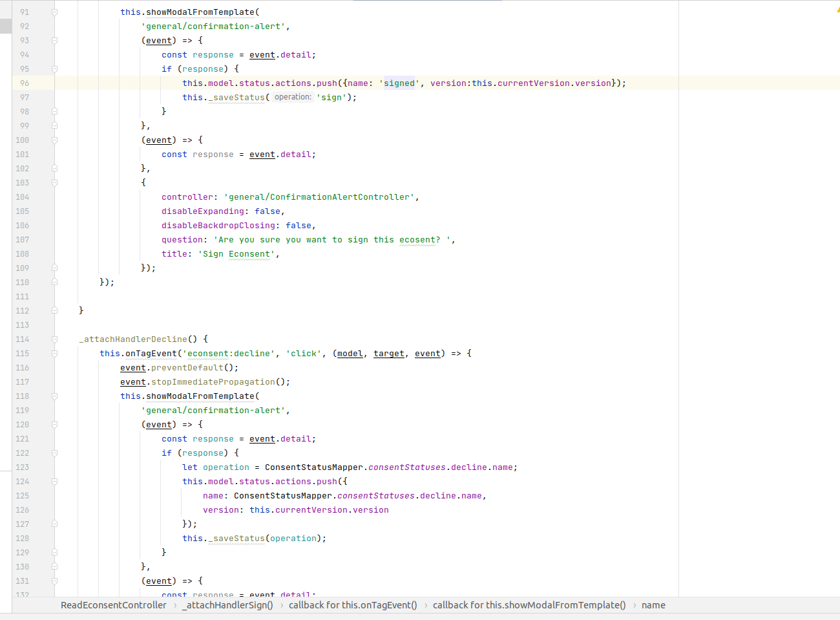Click the inline 'operation:' parameter hint
Screen dimensions: 840x620
(292, 97)
